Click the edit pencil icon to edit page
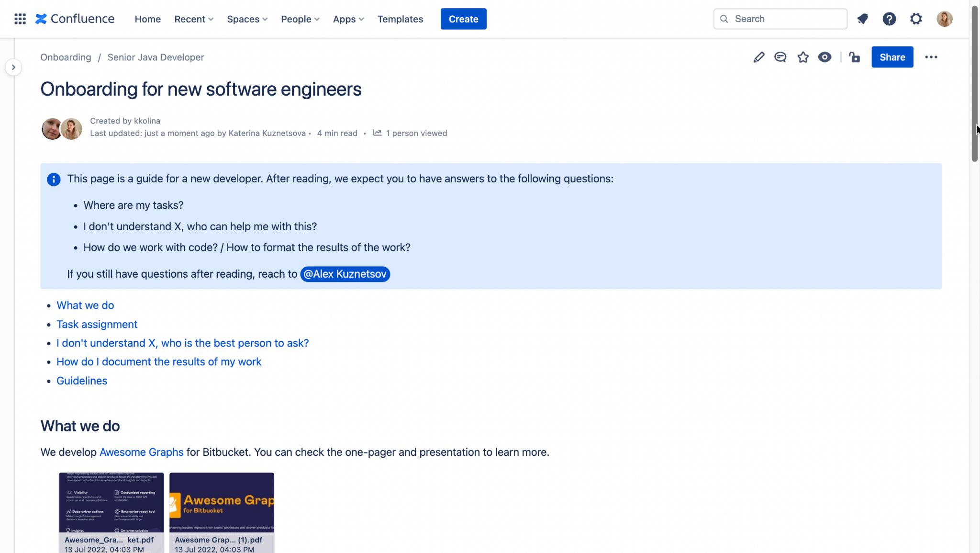This screenshot has height=553, width=980. coord(758,57)
